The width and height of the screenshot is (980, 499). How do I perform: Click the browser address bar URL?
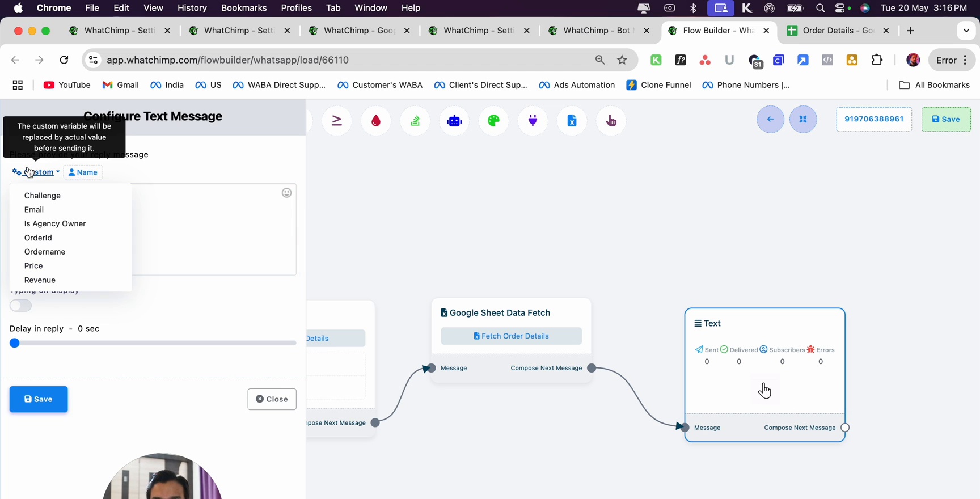227,60
